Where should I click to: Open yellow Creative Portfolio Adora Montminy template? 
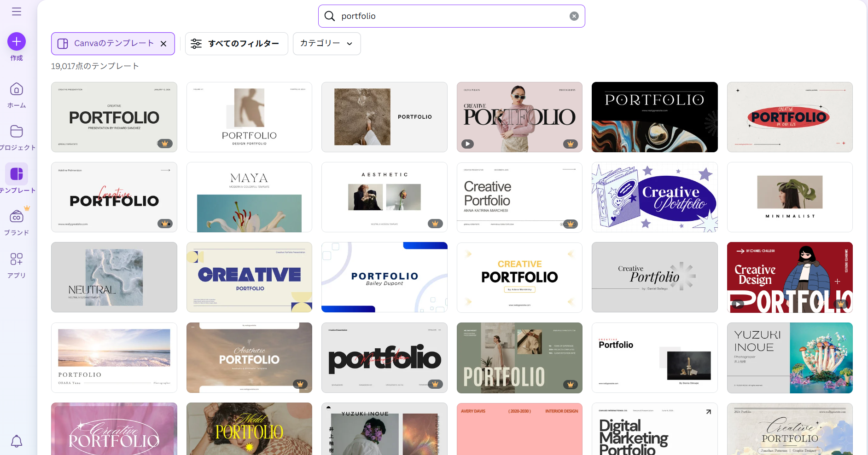pyautogui.click(x=519, y=277)
